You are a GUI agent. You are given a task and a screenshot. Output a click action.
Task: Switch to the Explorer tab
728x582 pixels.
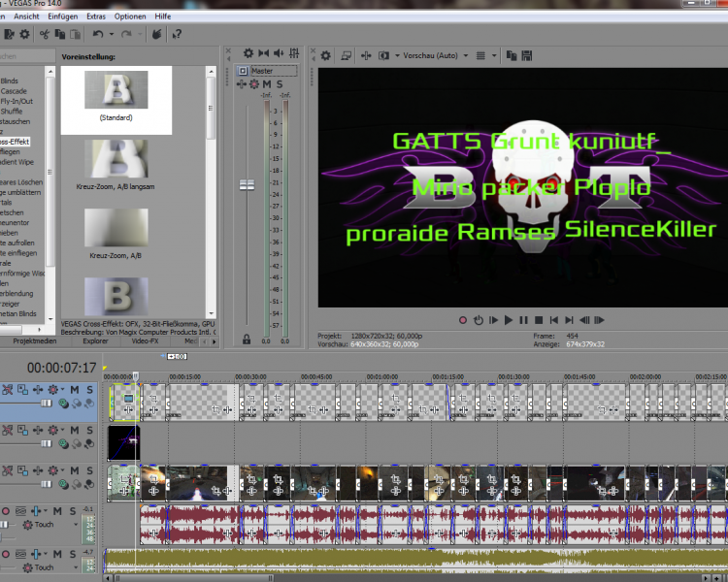tap(96, 341)
